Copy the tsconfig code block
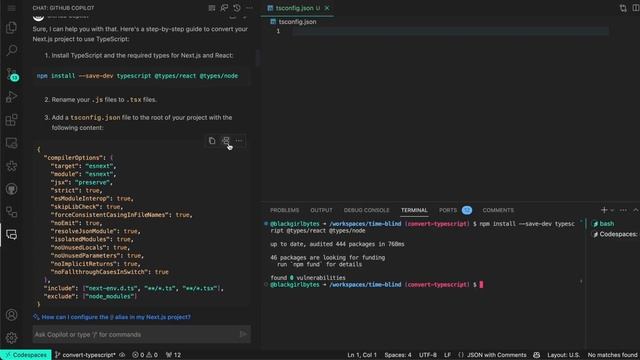Viewport: 640px width, 360px height. 212,141
